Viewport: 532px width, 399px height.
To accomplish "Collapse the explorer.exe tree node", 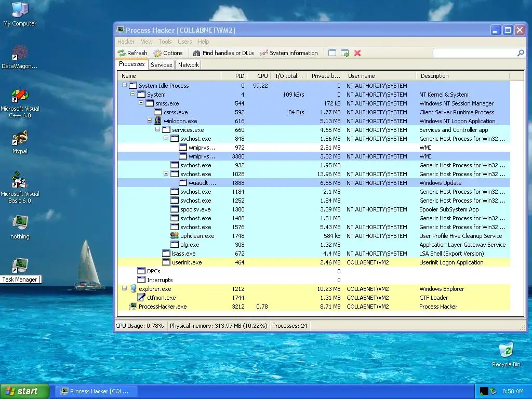I will click(x=125, y=288).
